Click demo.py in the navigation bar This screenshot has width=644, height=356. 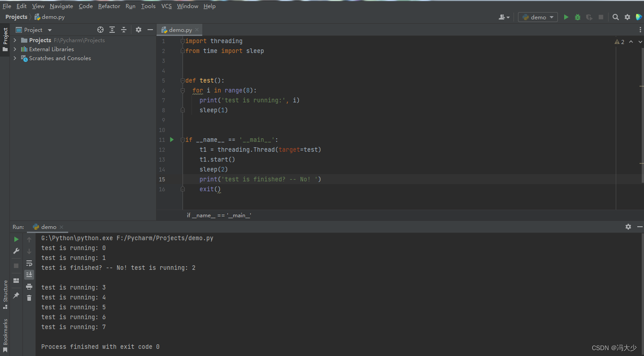click(50, 17)
